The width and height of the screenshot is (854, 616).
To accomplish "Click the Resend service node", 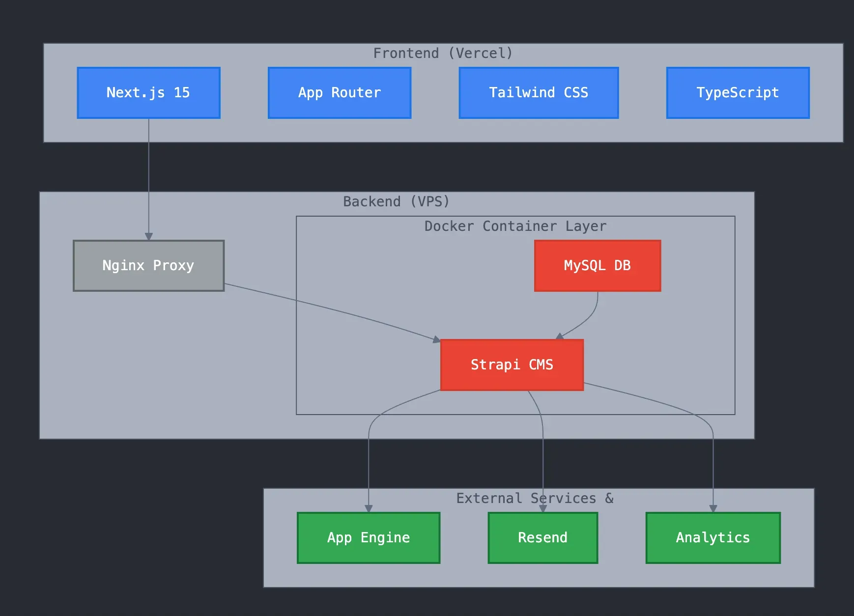I will (542, 538).
